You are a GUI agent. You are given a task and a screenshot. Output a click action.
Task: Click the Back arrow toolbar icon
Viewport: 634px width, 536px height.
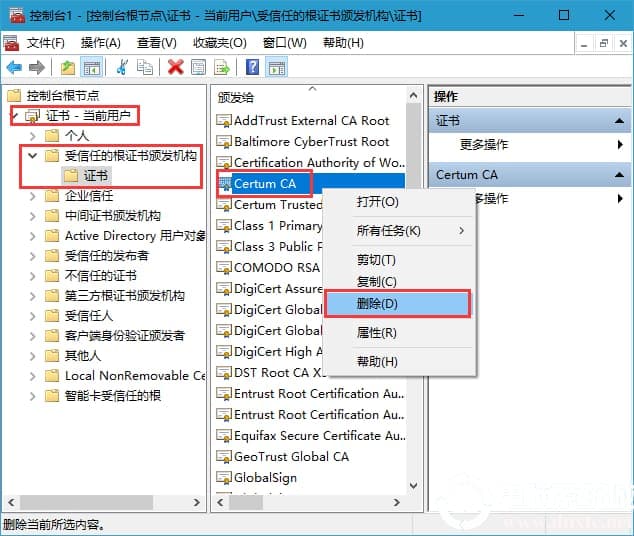point(15,67)
